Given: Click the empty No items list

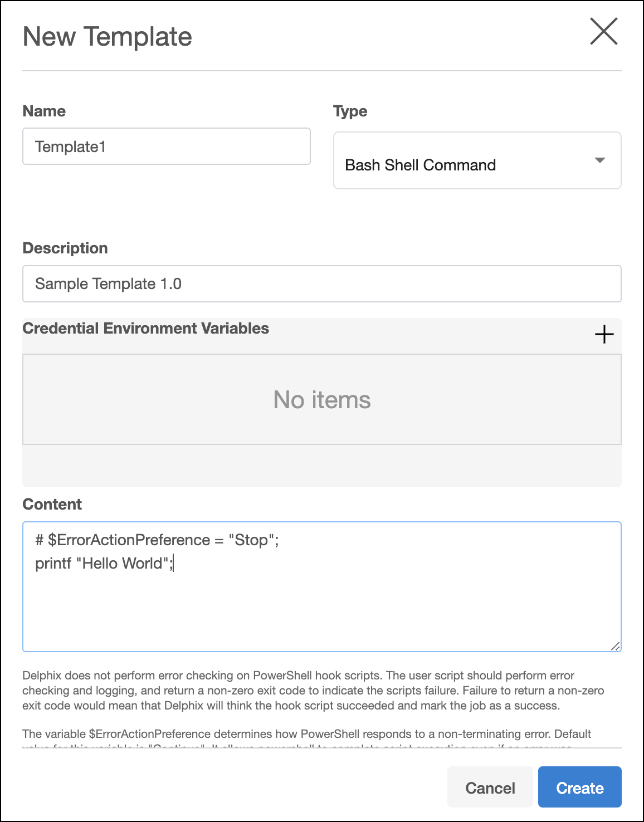Looking at the screenshot, I should 321,400.
